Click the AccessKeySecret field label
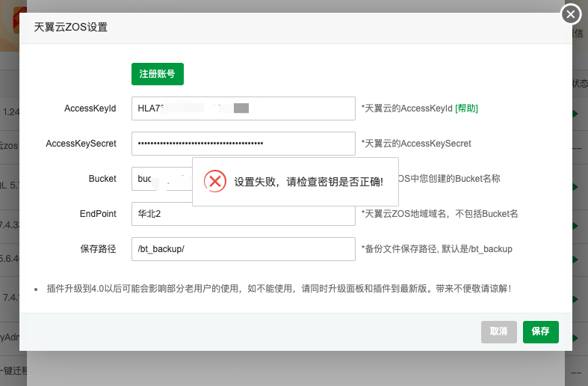Viewport: 588px width, 386px height. (x=81, y=144)
